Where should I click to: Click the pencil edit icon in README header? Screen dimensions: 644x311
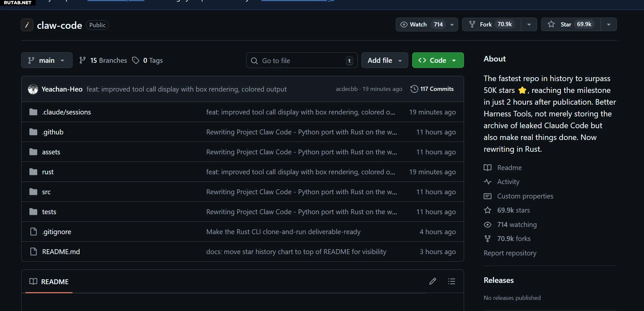click(432, 281)
